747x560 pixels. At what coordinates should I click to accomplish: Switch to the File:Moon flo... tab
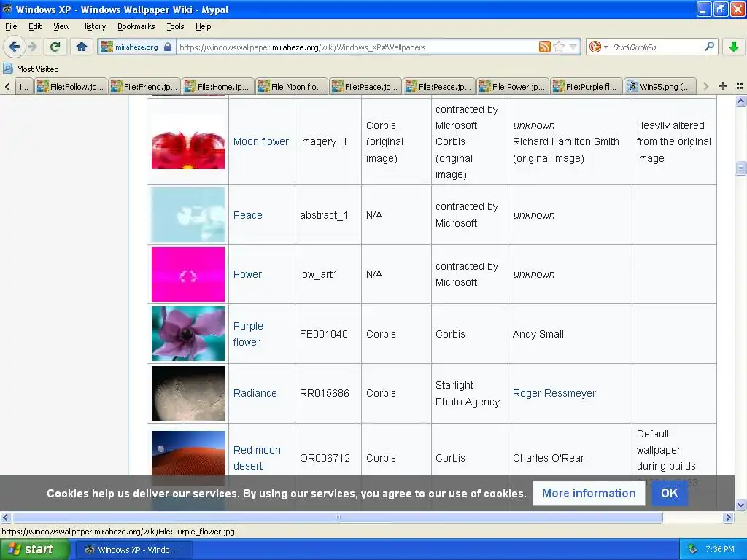(x=292, y=86)
